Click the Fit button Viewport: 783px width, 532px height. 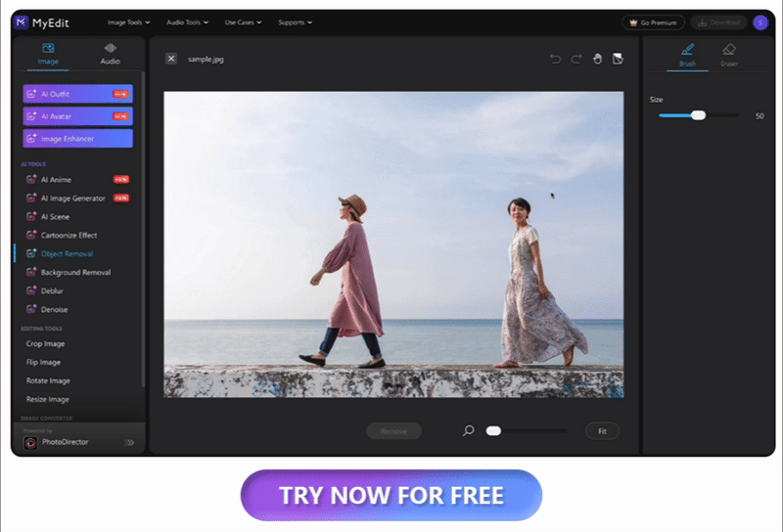602,431
